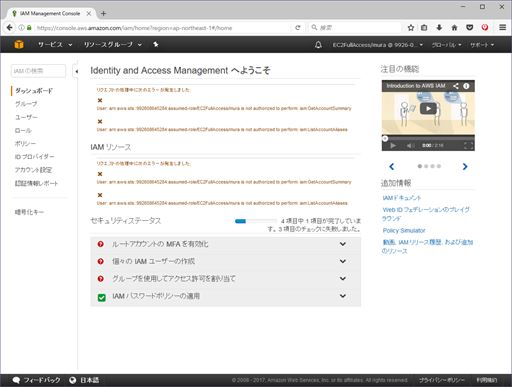Screen dimensions: 512x387
Task: Open プライバシーポリシー footer link
Action: pyautogui.click(x=441, y=380)
